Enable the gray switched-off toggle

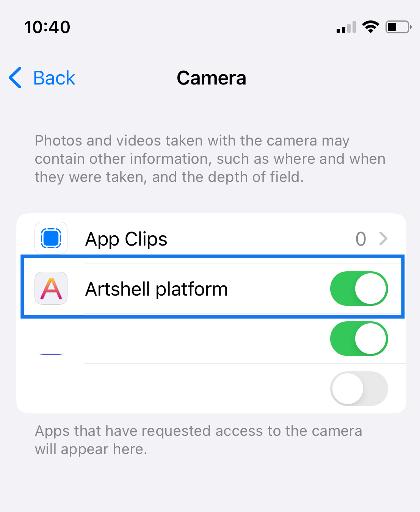coord(359,388)
